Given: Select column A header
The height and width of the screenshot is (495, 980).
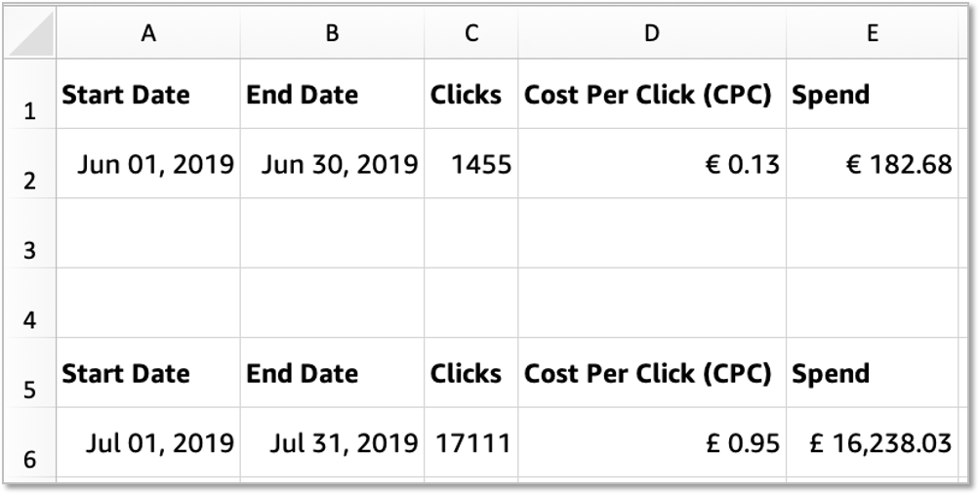Looking at the screenshot, I should [x=147, y=33].
